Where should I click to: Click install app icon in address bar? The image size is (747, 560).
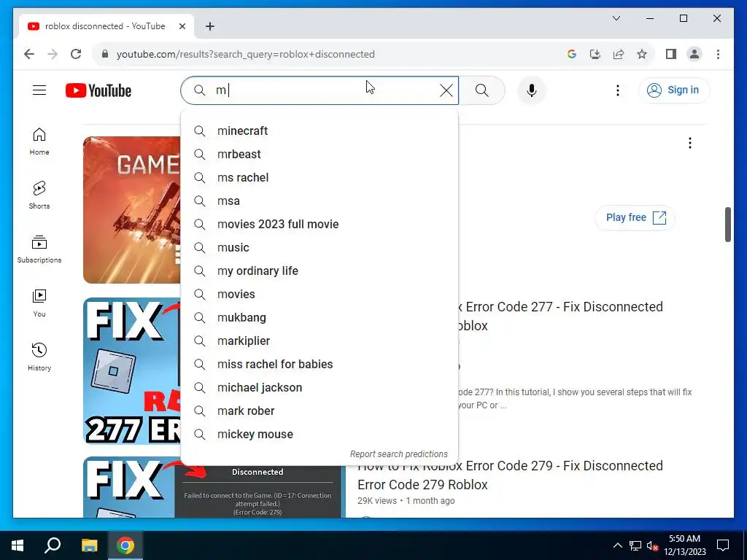pos(595,54)
